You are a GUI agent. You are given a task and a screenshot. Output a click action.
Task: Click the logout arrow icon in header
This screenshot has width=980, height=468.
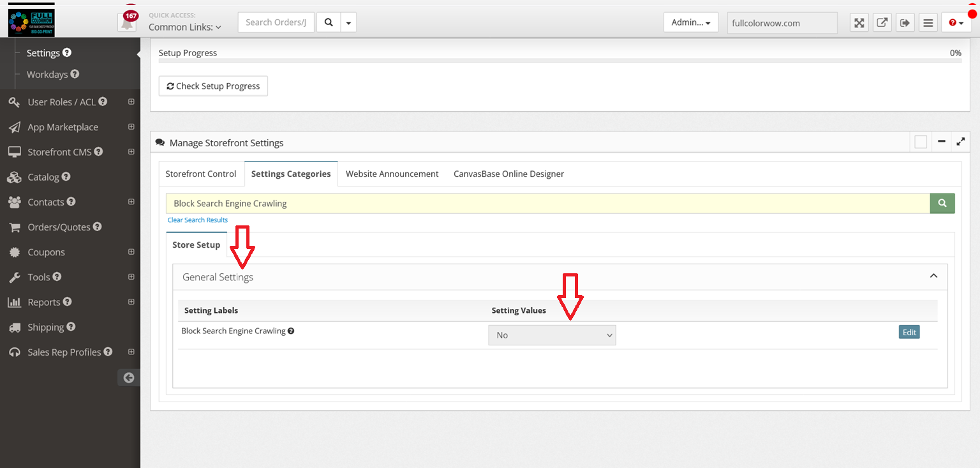point(905,23)
